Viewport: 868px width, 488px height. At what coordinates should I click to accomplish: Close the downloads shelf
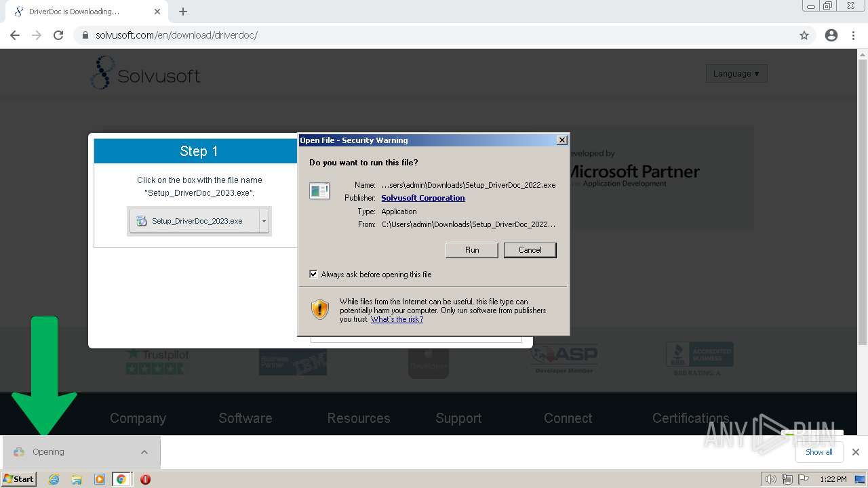(855, 452)
